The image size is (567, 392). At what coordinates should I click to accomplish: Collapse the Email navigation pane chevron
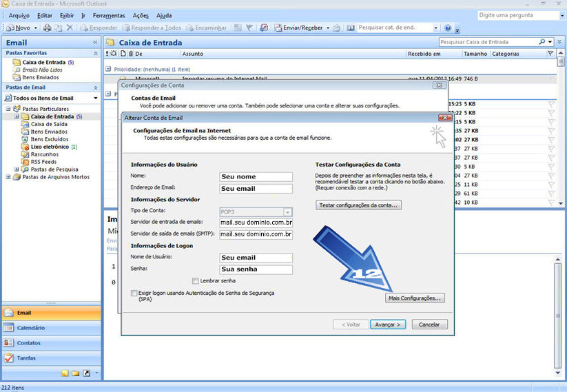95,42
